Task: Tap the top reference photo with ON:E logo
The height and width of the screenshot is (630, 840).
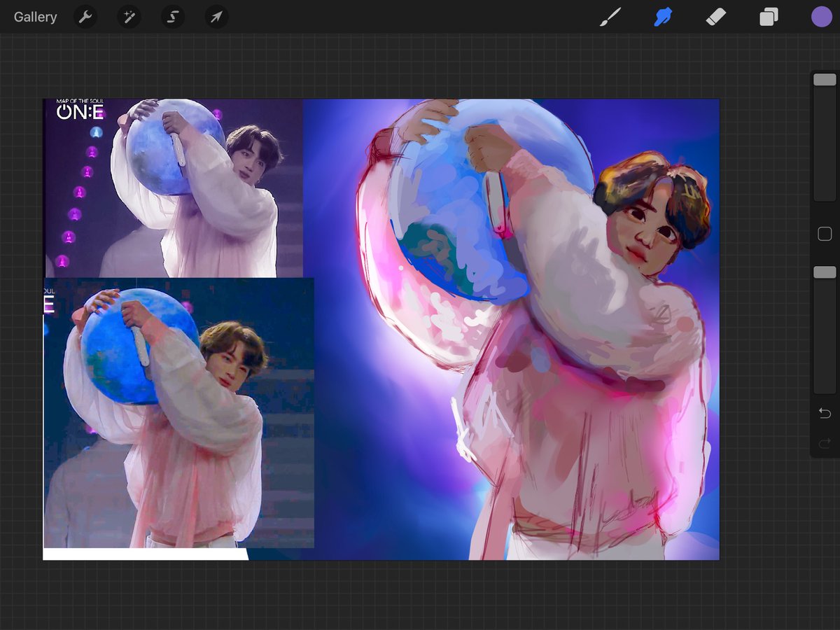Action: 174,188
